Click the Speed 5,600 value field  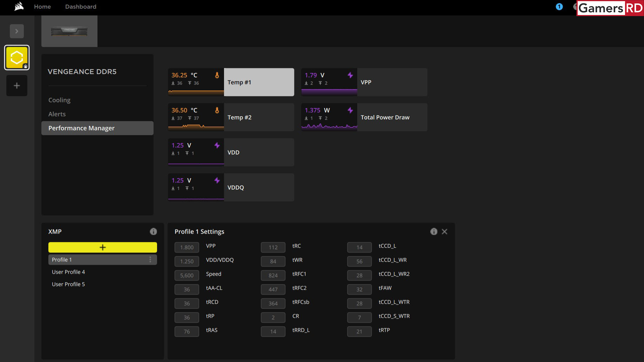[187, 275]
